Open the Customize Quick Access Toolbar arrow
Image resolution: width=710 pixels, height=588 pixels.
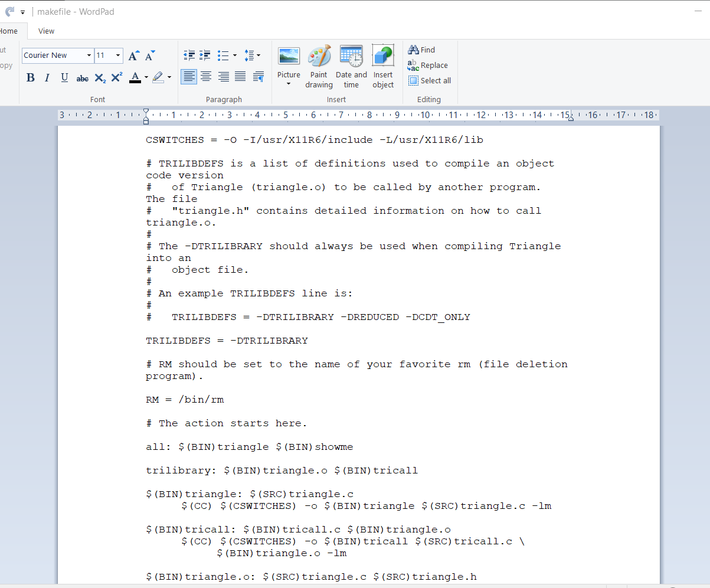(x=22, y=12)
